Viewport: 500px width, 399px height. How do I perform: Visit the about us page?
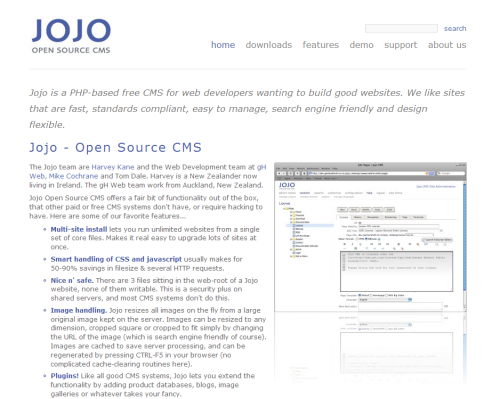447,45
